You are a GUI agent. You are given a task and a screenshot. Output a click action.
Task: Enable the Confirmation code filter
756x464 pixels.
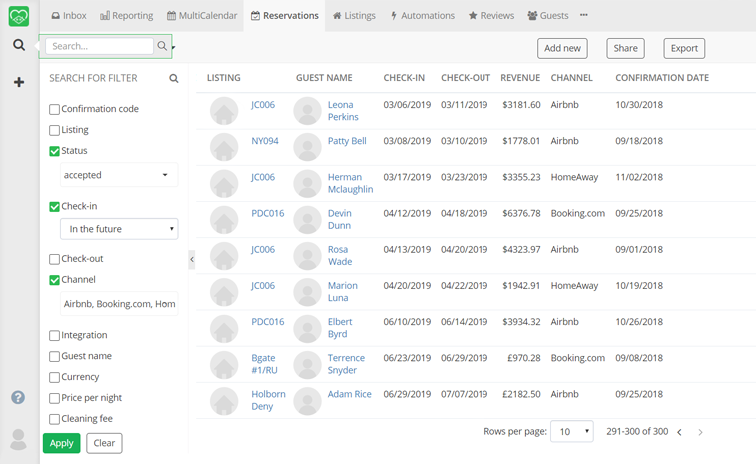[x=54, y=109]
